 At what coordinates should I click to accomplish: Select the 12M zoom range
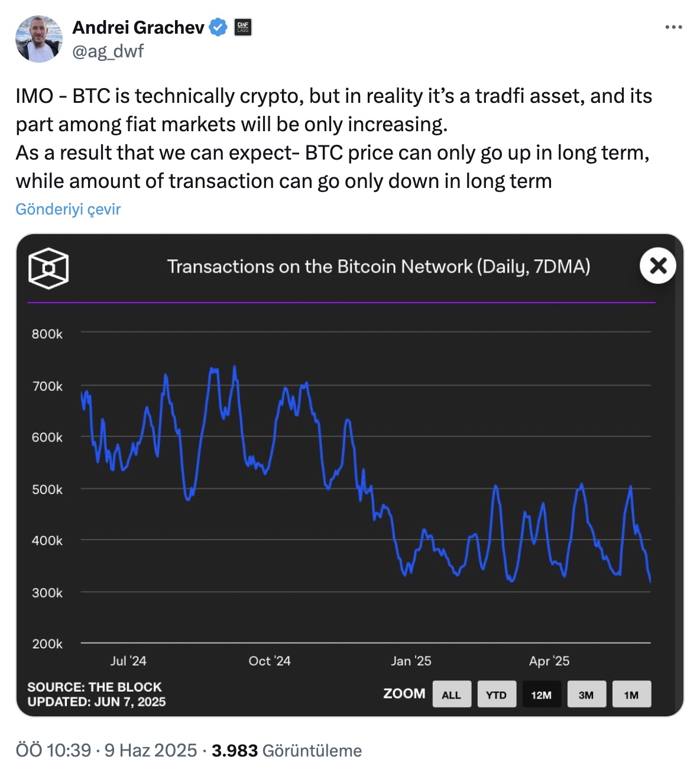click(541, 694)
